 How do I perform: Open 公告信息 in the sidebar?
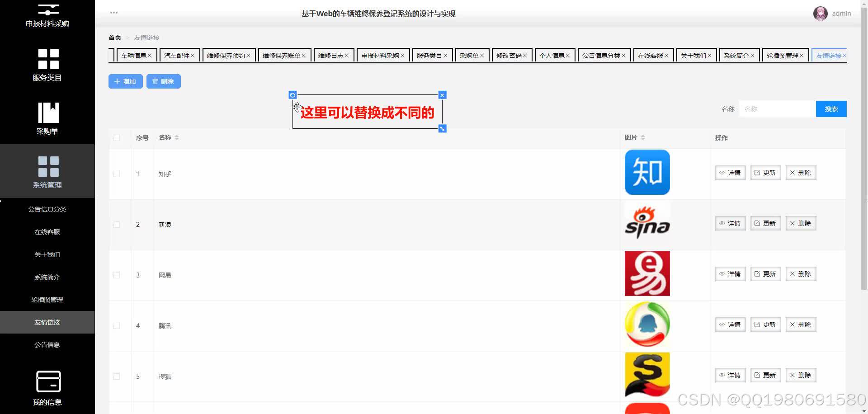point(47,345)
